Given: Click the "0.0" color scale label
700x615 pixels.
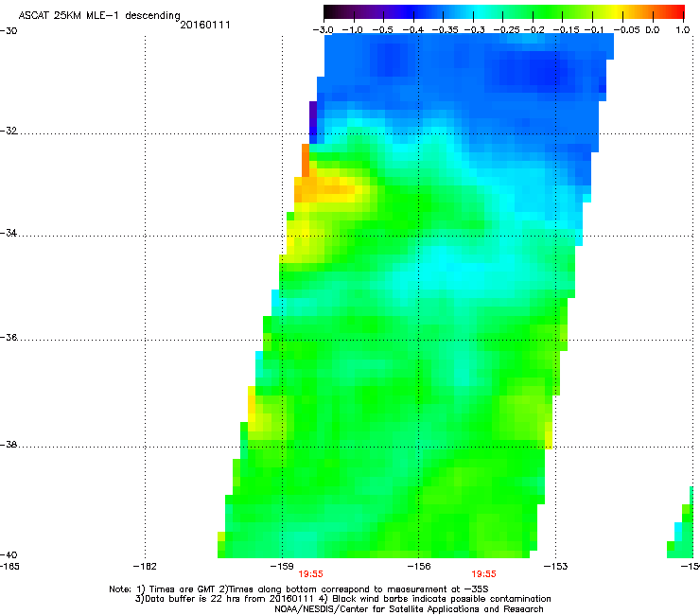Looking at the screenshot, I should pyautogui.click(x=653, y=30).
